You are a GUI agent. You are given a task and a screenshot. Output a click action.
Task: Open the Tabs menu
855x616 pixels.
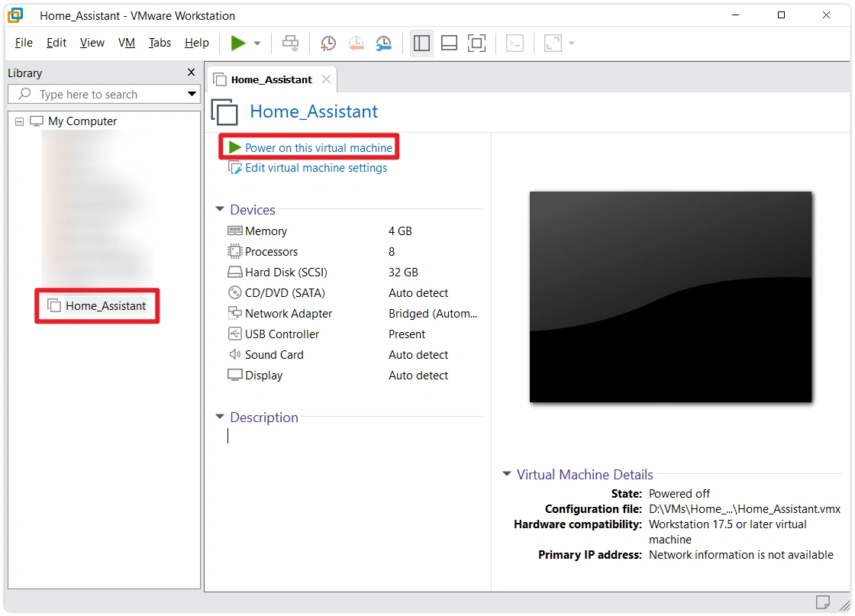click(x=160, y=43)
